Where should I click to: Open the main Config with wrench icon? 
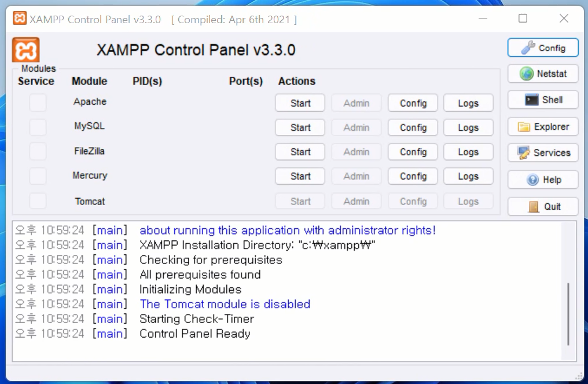pyautogui.click(x=543, y=47)
